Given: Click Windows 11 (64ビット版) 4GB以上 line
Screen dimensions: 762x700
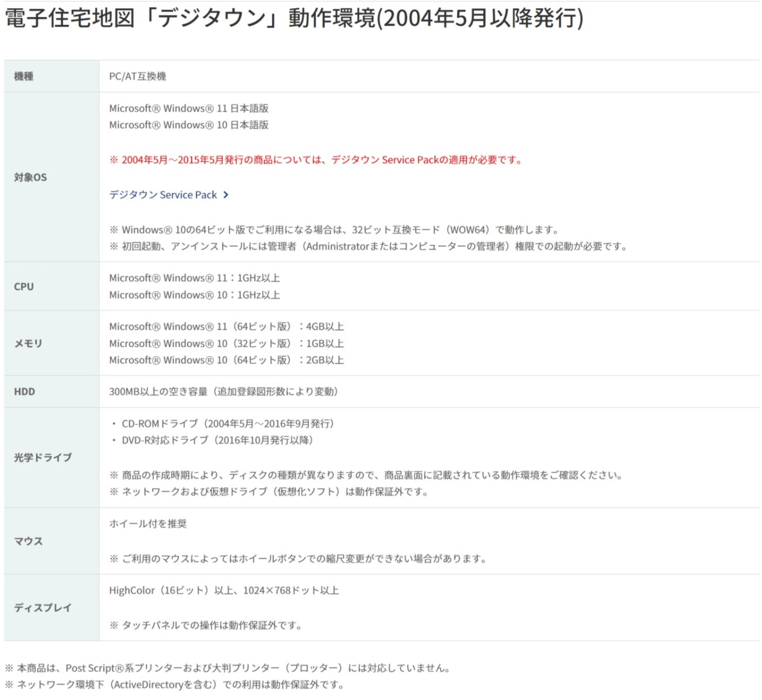Looking at the screenshot, I should [x=227, y=326].
